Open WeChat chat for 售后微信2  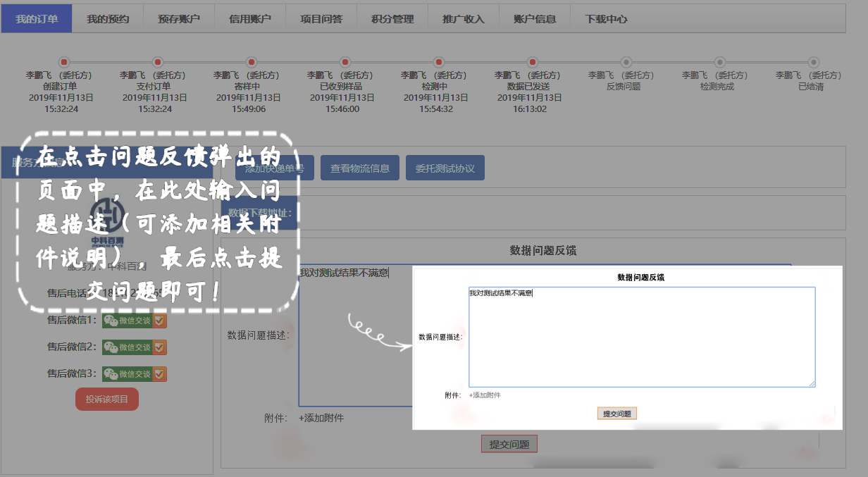click(x=128, y=347)
